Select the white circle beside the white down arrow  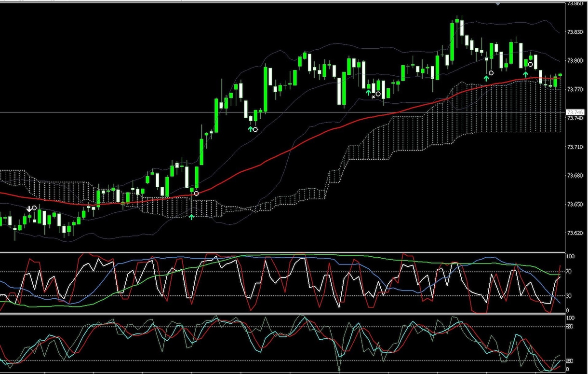34,208
